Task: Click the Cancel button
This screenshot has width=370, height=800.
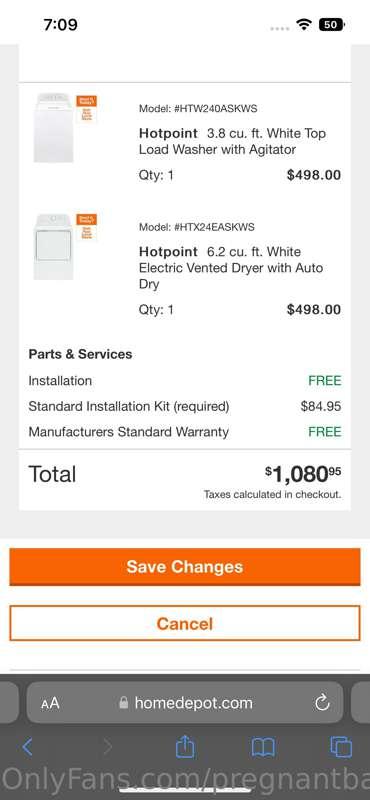Action: coord(185,623)
